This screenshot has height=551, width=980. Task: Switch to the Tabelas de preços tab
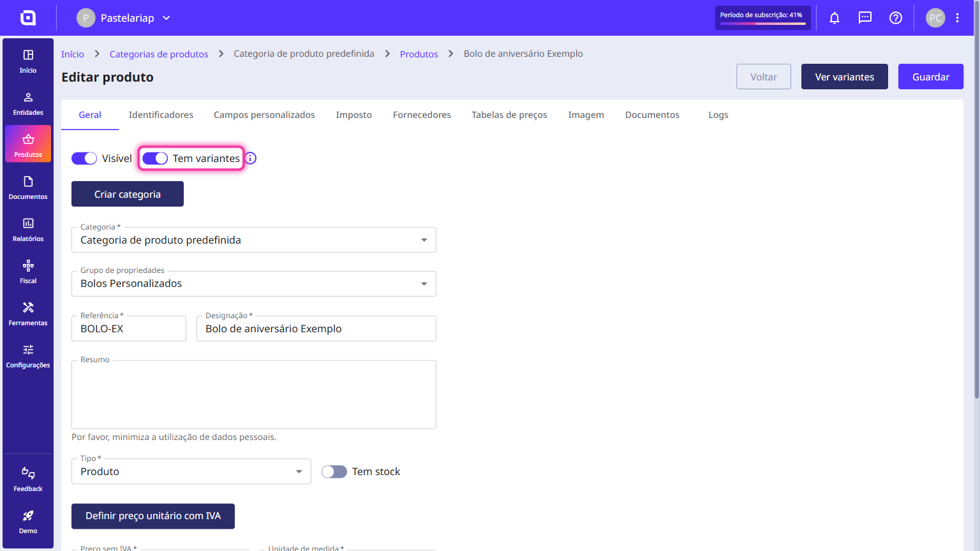[x=509, y=115]
